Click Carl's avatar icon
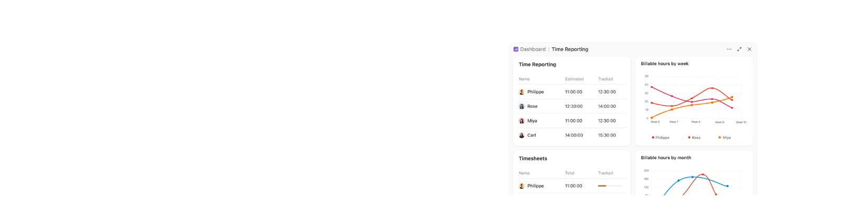868x217 pixels. pos(521,136)
